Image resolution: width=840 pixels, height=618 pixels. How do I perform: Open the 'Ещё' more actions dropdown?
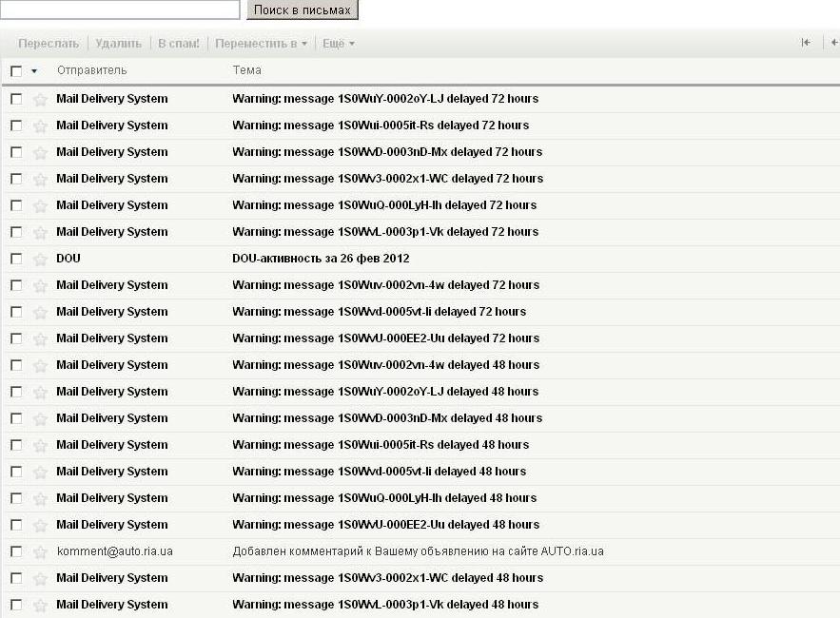tap(338, 44)
